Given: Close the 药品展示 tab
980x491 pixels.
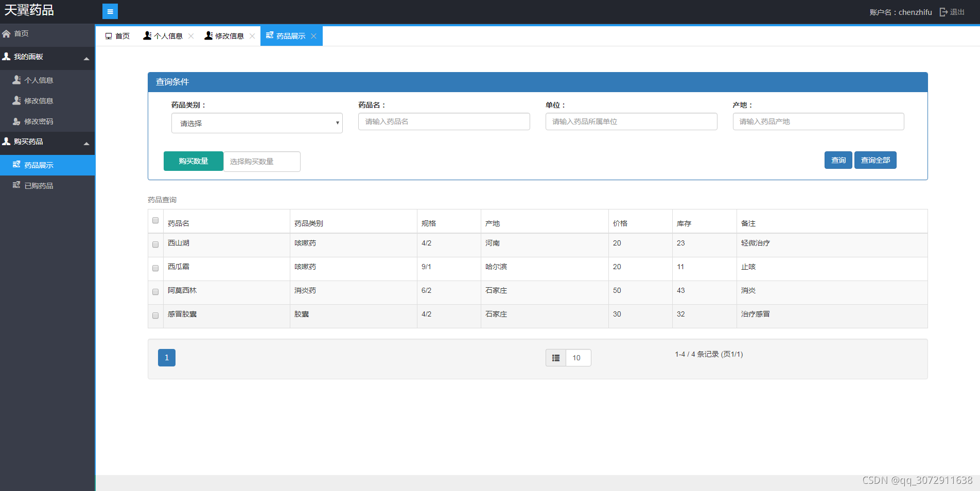Looking at the screenshot, I should [x=313, y=36].
